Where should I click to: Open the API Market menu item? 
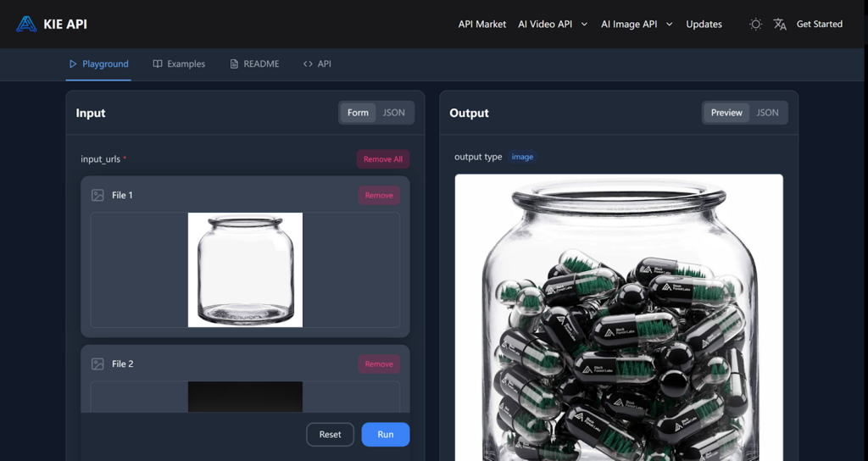coord(481,25)
